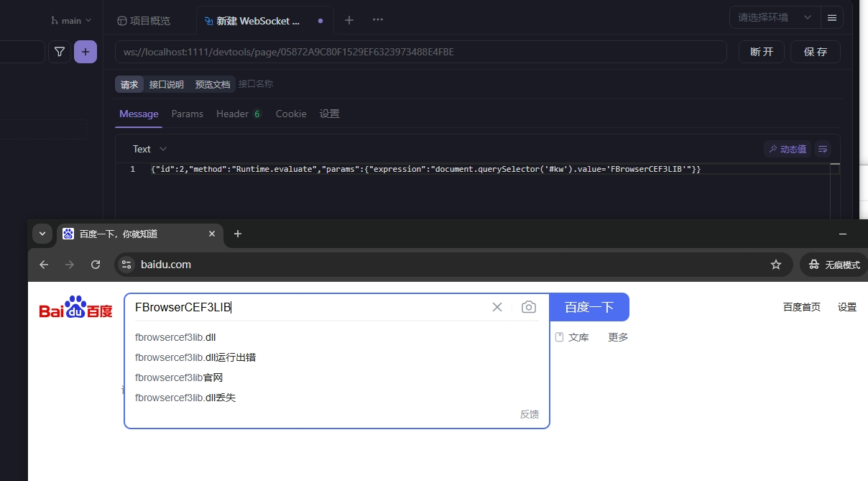Open the hamburger menu at top right
Screen dimensions: 868x481
click(831, 17)
